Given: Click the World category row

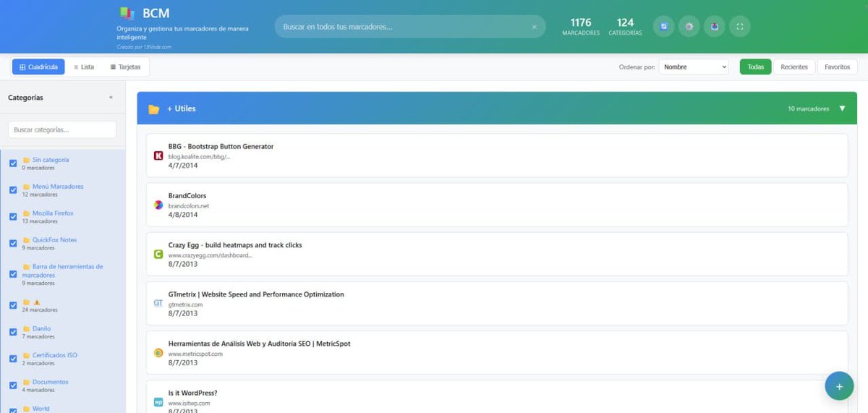Looking at the screenshot, I should tap(62, 408).
